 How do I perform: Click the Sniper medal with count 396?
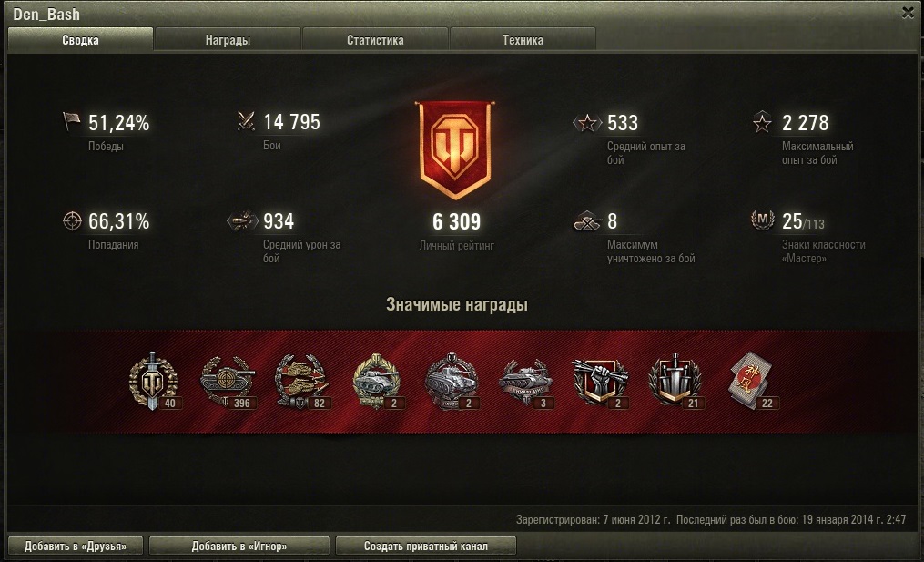coord(228,383)
